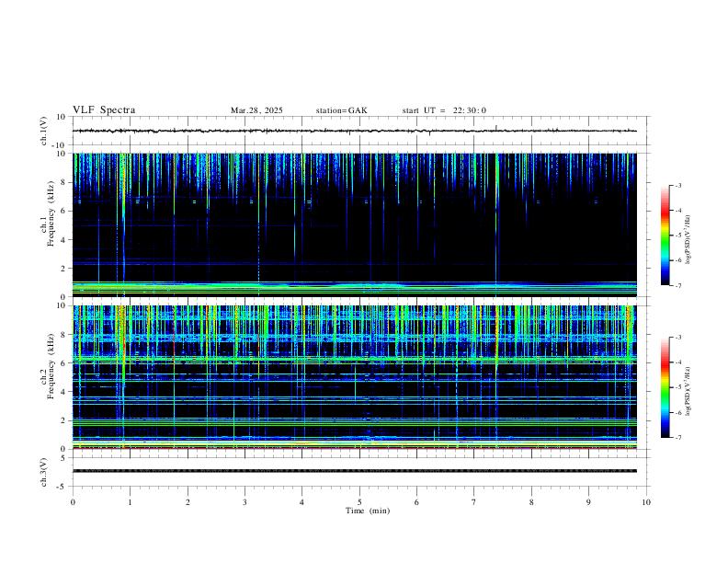This screenshot has width=728, height=563.
Task: Click the "2" tick on the time axis
Action: click(188, 502)
